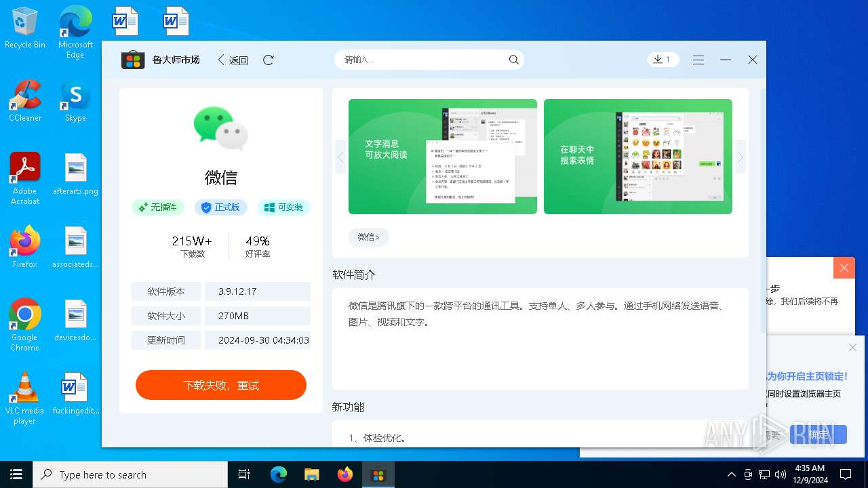Open the 文字消息可放大阅读 screenshot
The height and width of the screenshot is (488, 868).
tap(443, 157)
